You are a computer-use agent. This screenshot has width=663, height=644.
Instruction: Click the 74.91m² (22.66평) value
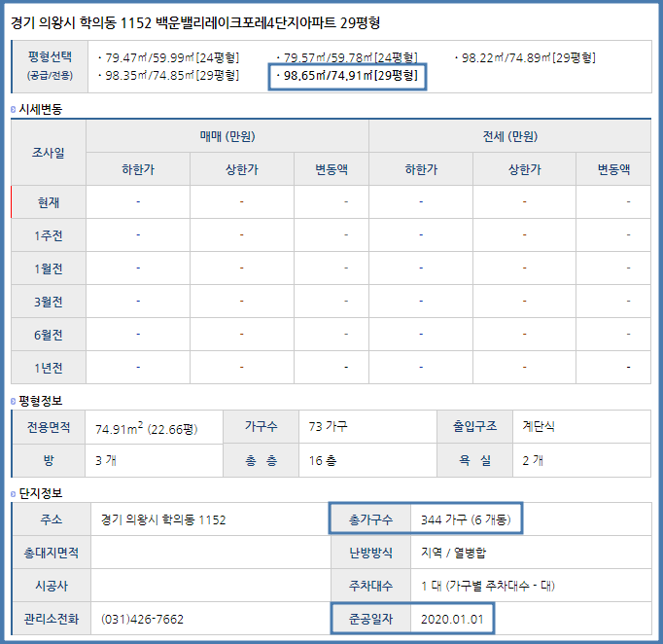[x=146, y=428]
